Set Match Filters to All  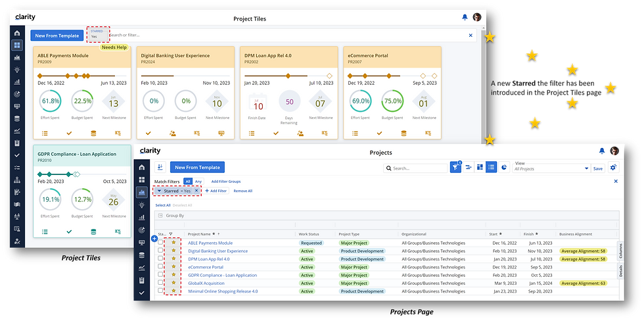(188, 182)
